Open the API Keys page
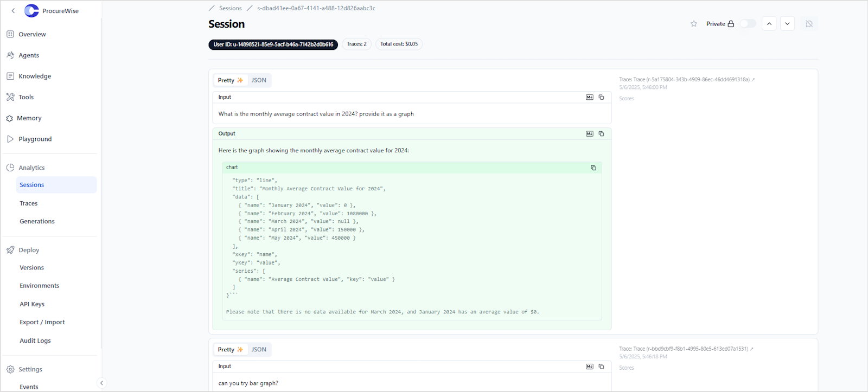The height and width of the screenshot is (392, 868). point(32,304)
